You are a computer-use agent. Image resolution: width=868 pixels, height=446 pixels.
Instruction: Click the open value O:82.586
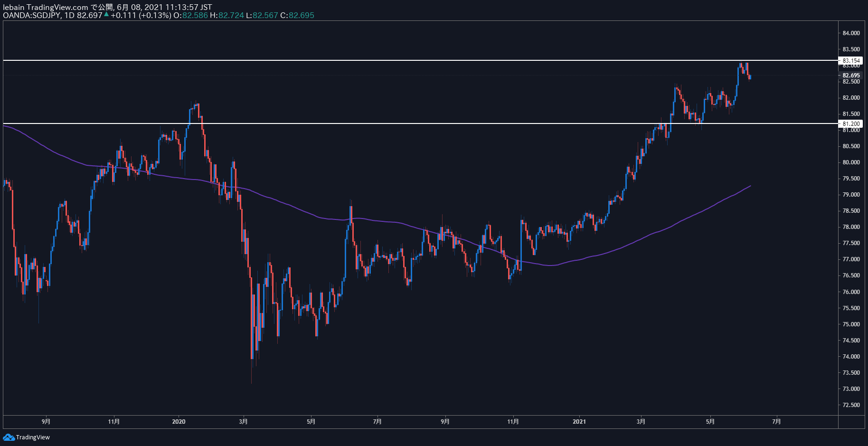pos(190,15)
